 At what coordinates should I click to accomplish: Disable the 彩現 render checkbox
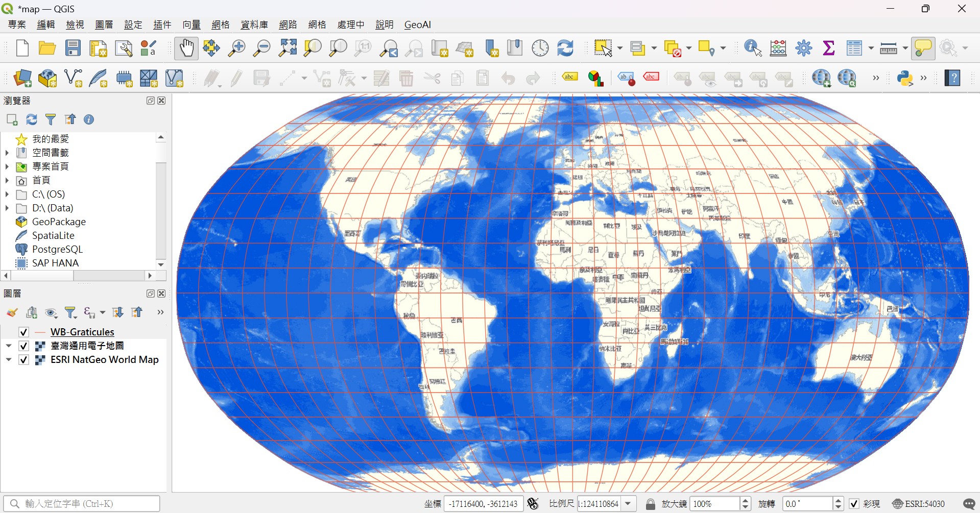[x=854, y=504]
